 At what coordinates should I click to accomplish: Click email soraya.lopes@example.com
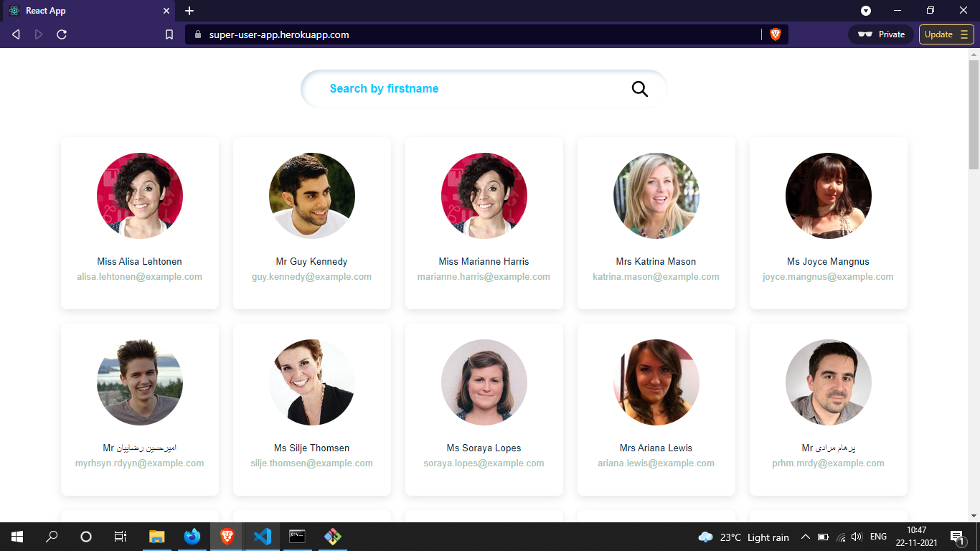pos(484,463)
